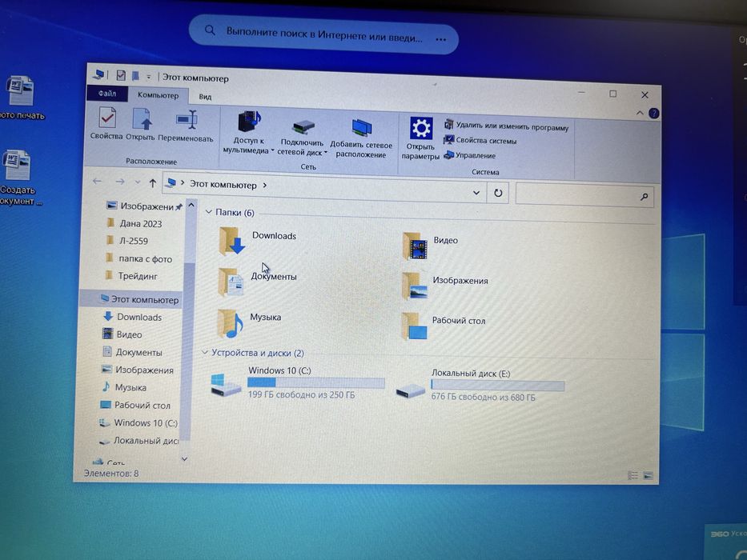Click quick access new folder icon

pos(135,76)
